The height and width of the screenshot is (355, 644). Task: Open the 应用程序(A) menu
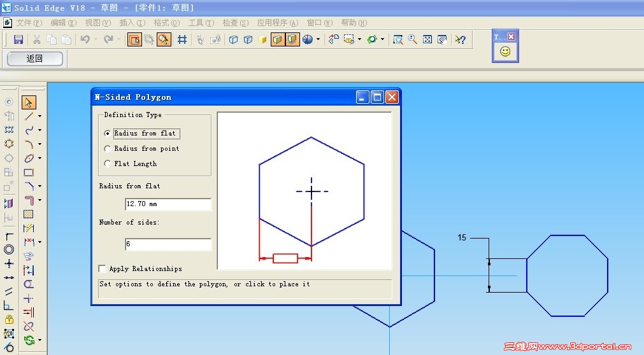tap(278, 23)
